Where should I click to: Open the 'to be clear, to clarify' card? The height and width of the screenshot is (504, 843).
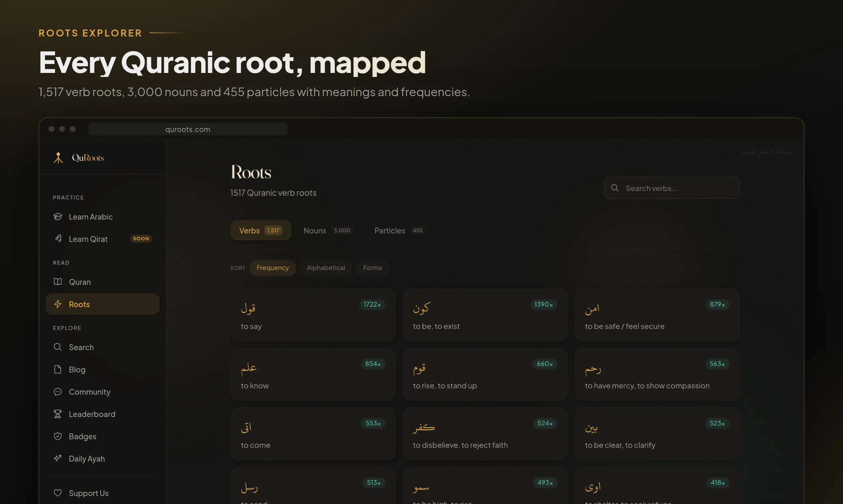click(x=657, y=434)
